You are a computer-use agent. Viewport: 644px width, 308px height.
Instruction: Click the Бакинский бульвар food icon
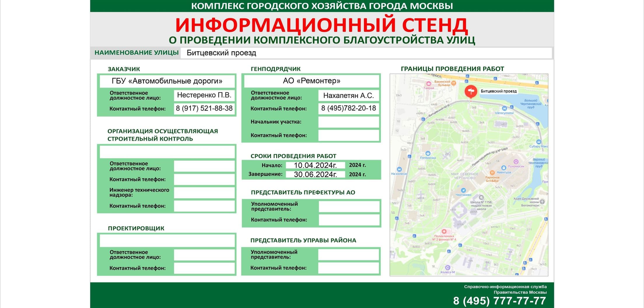point(454,83)
